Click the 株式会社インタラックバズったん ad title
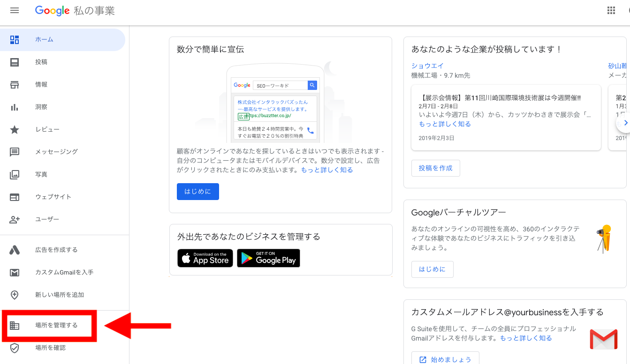This screenshot has height=364, width=630. [273, 105]
